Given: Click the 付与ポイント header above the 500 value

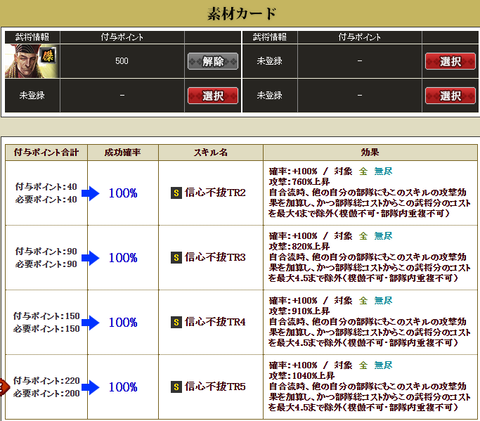Looking at the screenshot, I should [122, 37].
